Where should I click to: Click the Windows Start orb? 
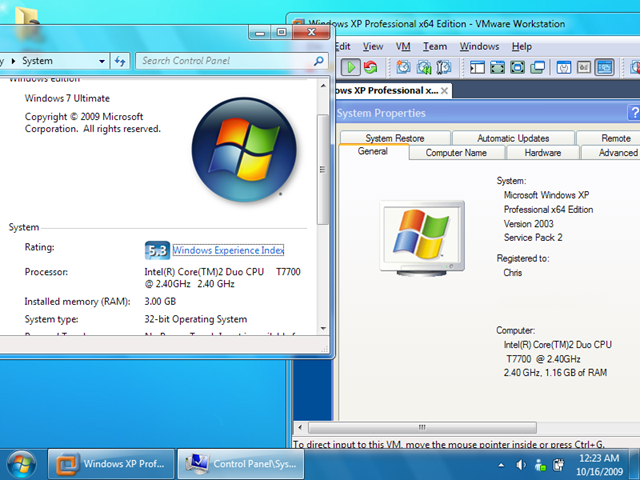click(x=21, y=464)
